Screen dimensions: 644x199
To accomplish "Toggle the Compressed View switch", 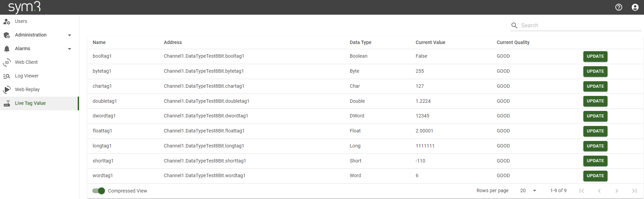I will pyautogui.click(x=98, y=191).
